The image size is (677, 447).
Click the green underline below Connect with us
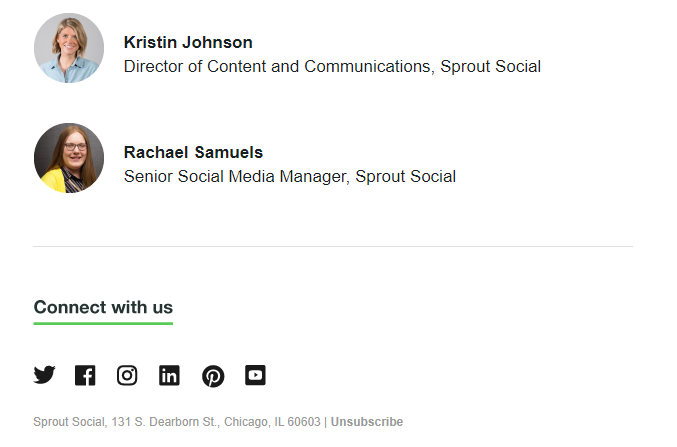[103, 323]
